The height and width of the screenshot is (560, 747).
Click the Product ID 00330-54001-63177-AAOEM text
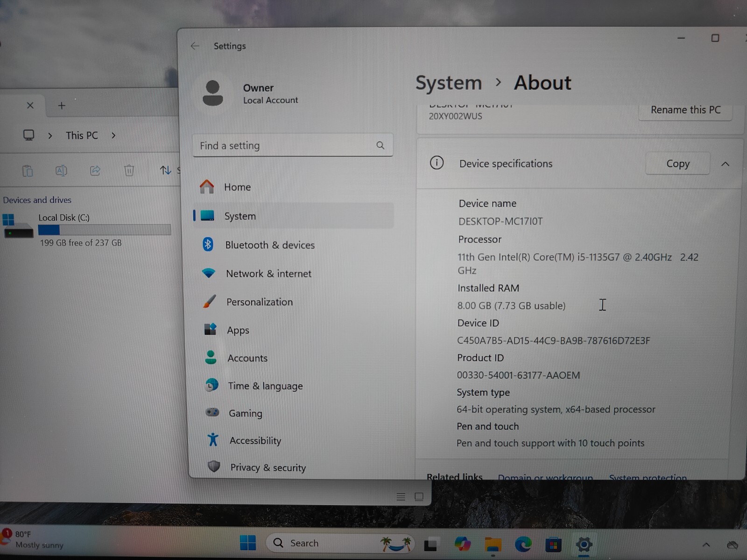click(518, 375)
